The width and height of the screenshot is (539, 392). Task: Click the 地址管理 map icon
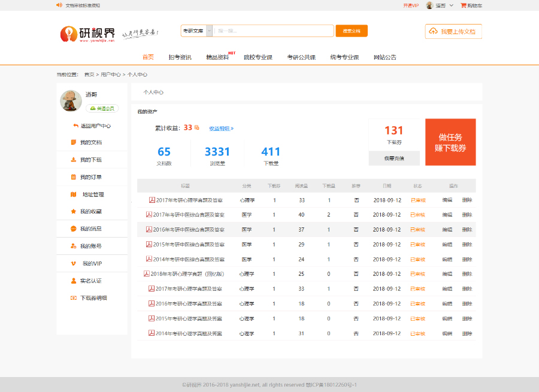(74, 195)
